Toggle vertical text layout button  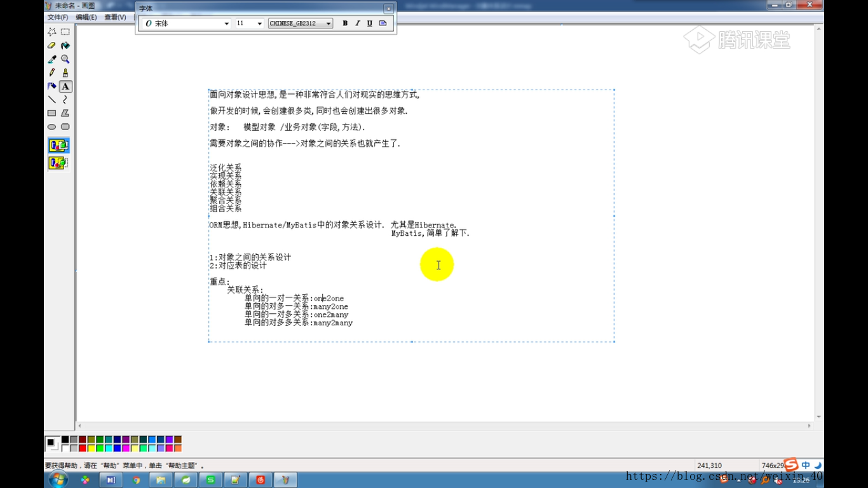click(383, 24)
